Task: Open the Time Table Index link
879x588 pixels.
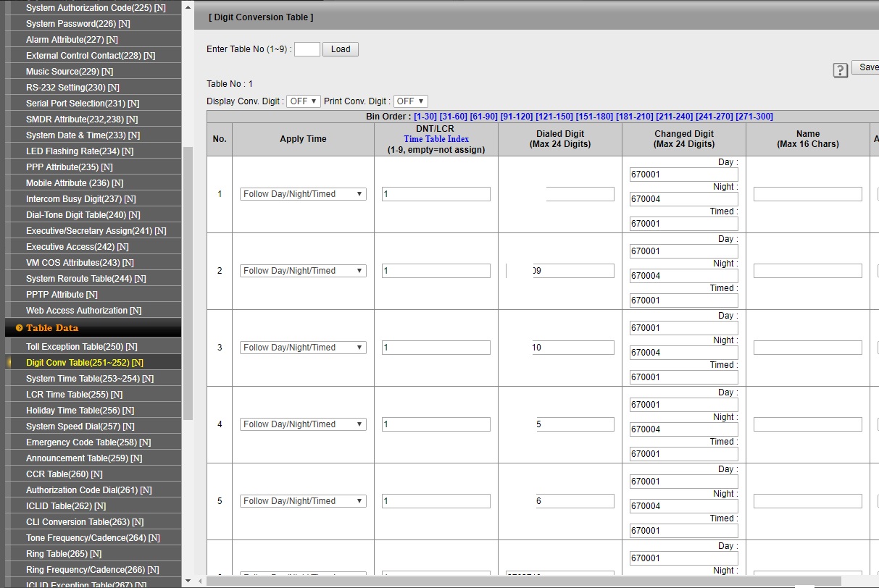Action: tap(436, 139)
